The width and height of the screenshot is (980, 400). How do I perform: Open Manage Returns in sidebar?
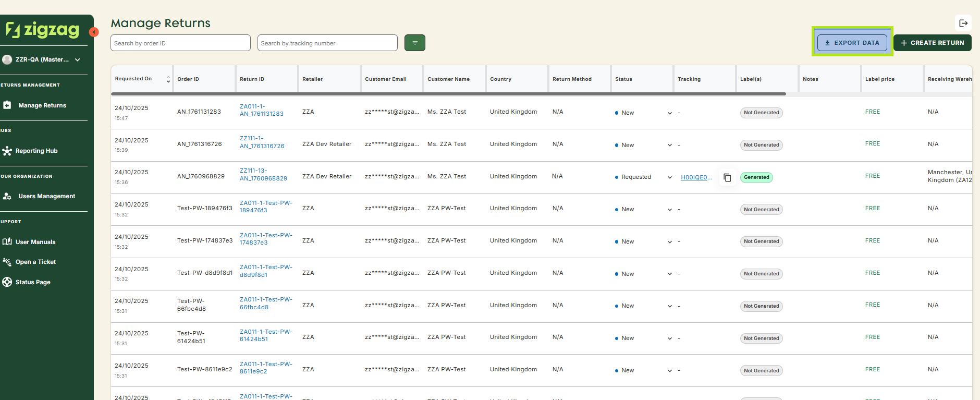(x=42, y=105)
